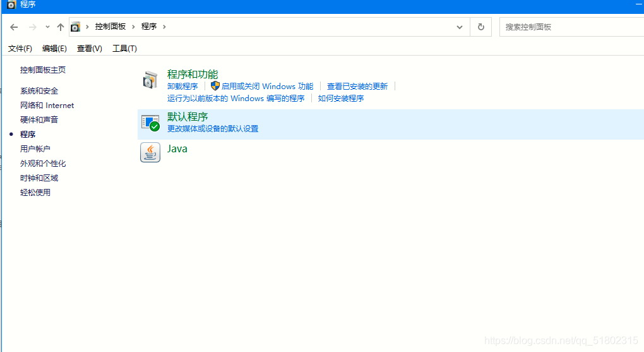Click the Java coffee cup icon
Viewport: 644px width, 352px height.
[150, 152]
